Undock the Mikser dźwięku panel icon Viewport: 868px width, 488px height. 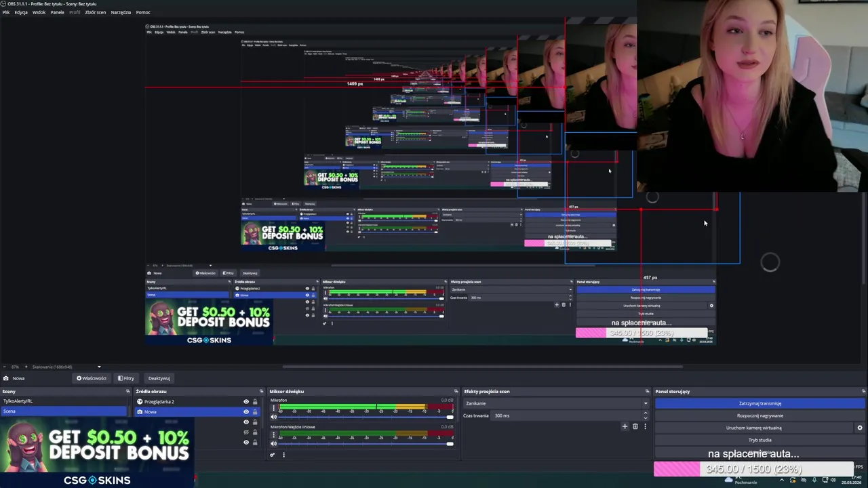pyautogui.click(x=456, y=391)
